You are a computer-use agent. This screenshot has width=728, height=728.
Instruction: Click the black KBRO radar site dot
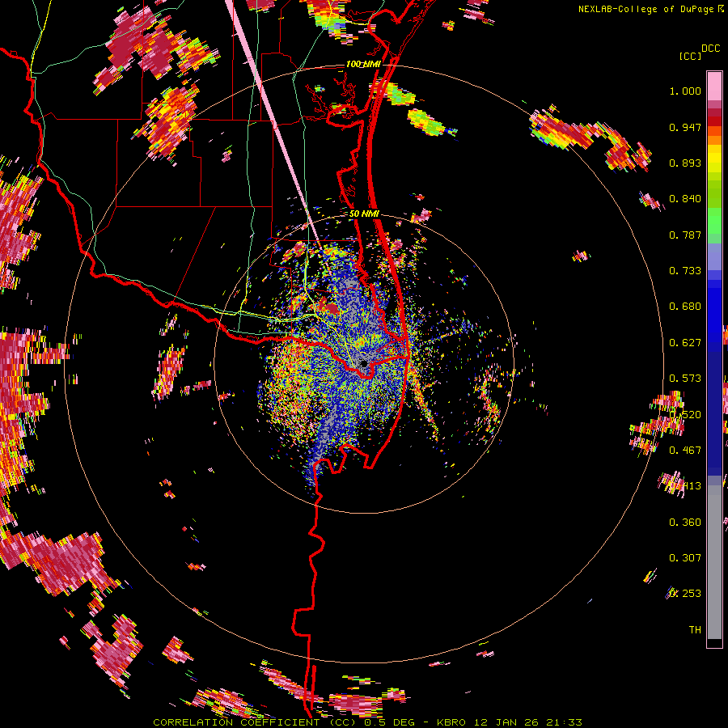(x=364, y=363)
